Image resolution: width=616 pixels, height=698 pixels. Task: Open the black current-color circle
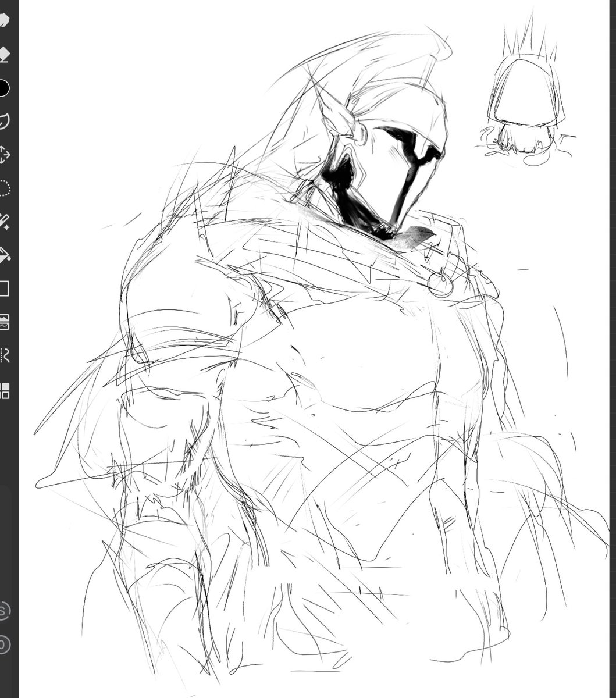point(3,88)
